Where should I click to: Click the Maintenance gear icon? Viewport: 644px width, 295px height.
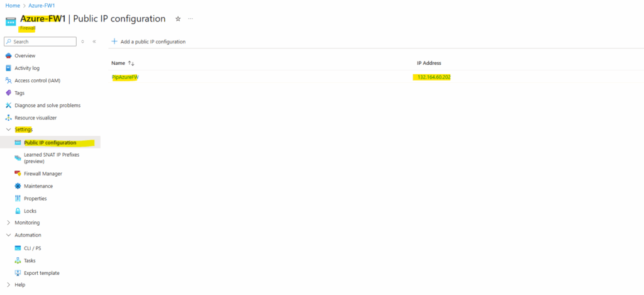18,186
